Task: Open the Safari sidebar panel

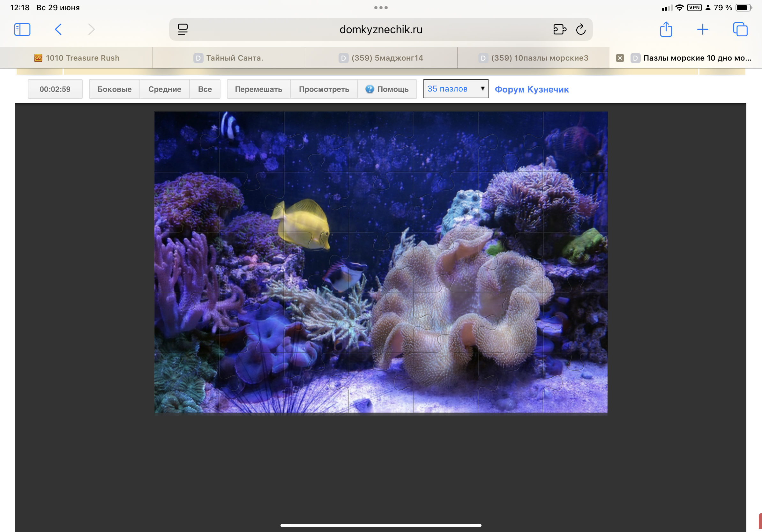Action: [x=22, y=30]
